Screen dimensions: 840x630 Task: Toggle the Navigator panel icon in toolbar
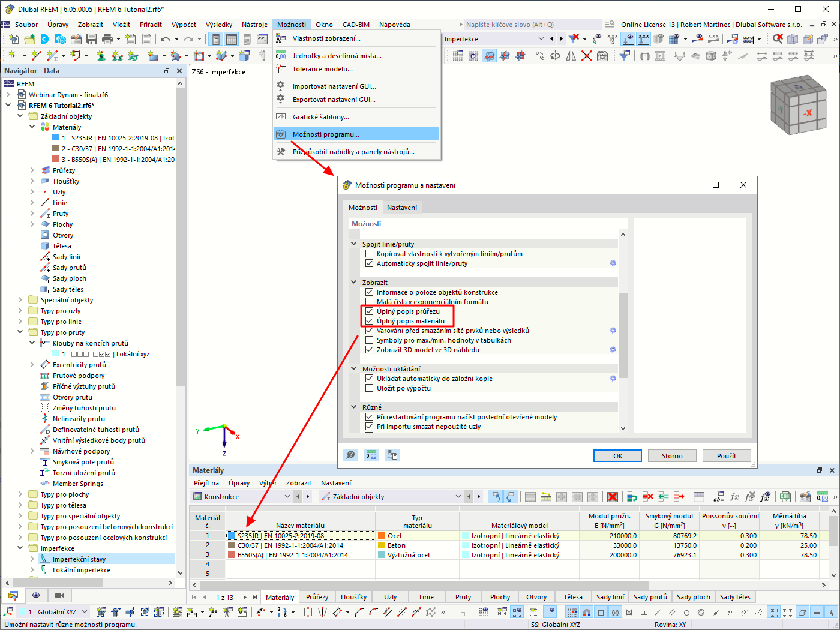point(215,39)
